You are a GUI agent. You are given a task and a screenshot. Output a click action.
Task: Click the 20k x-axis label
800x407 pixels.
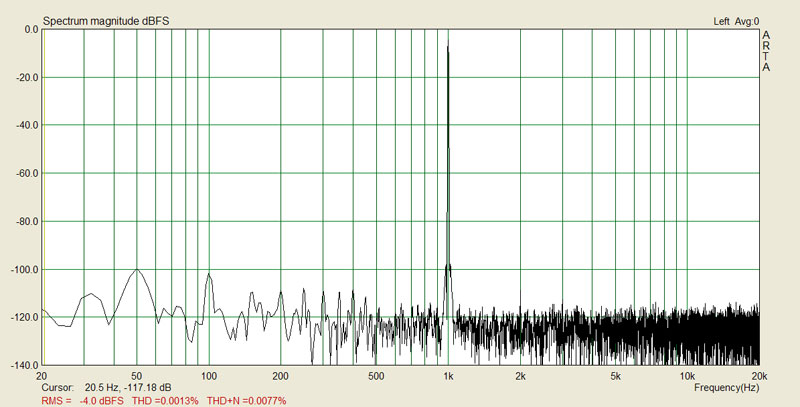[x=759, y=376]
